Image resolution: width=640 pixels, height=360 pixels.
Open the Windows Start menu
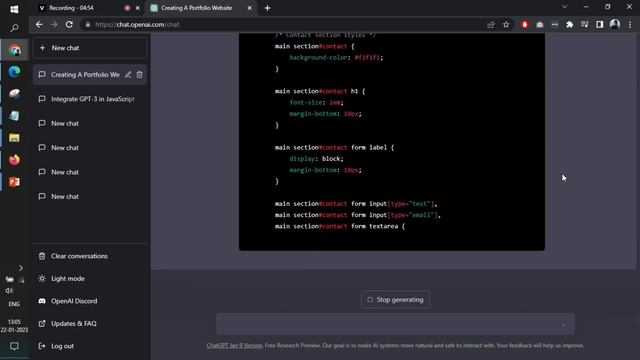(x=14, y=9)
